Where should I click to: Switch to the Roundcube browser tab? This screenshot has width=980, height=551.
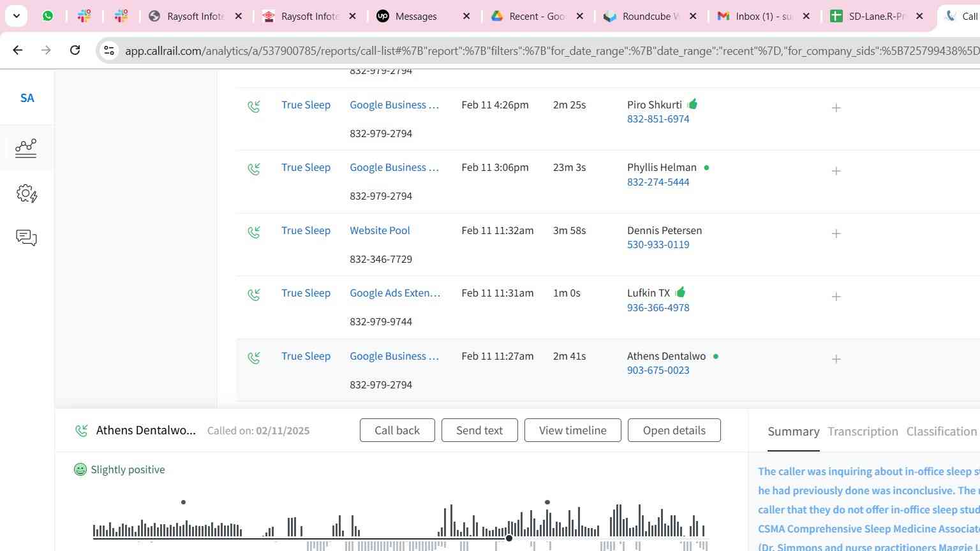tap(651, 16)
